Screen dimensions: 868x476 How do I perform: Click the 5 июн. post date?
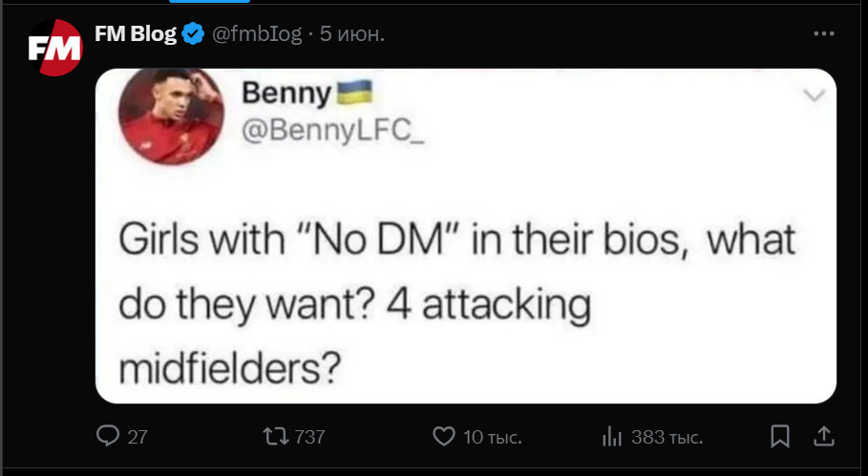coord(352,34)
